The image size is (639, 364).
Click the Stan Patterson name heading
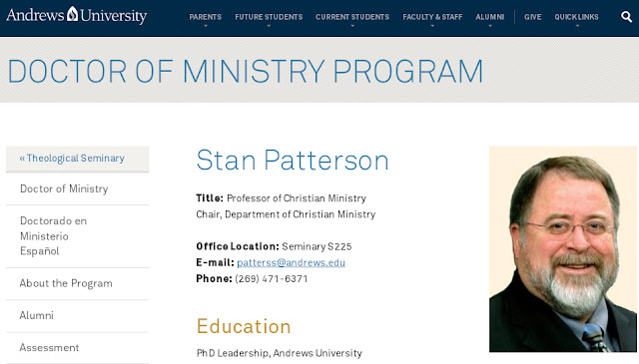pyautogui.click(x=293, y=161)
